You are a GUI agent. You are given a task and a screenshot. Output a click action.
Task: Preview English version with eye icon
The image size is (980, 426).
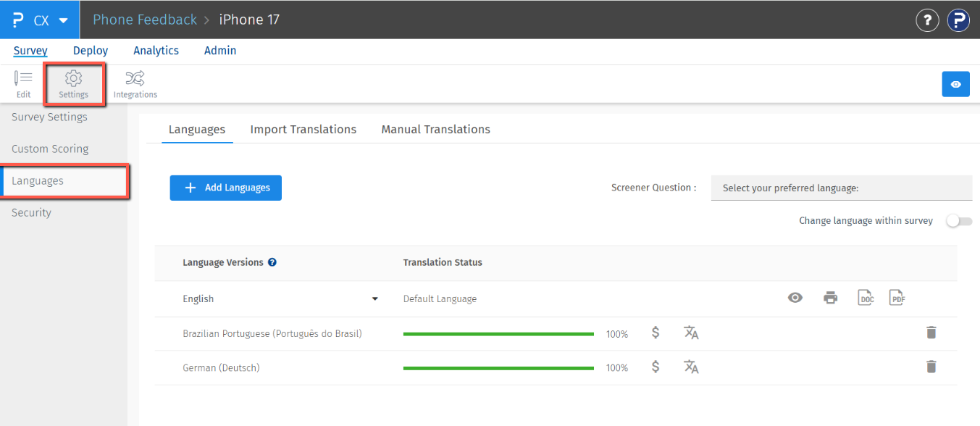click(795, 298)
